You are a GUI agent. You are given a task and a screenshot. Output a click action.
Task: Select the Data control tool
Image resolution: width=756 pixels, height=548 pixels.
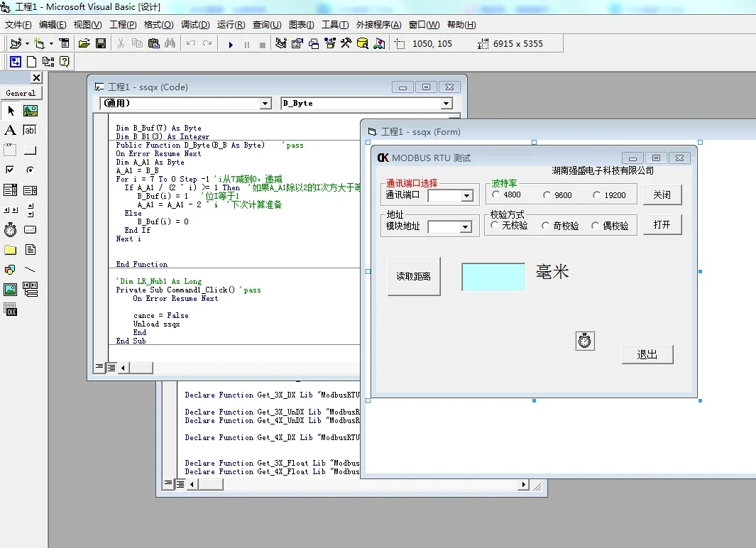coord(31,290)
